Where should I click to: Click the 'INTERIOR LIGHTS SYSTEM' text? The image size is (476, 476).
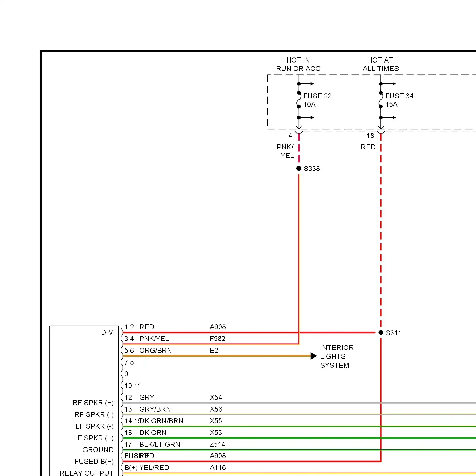pyautogui.click(x=337, y=356)
